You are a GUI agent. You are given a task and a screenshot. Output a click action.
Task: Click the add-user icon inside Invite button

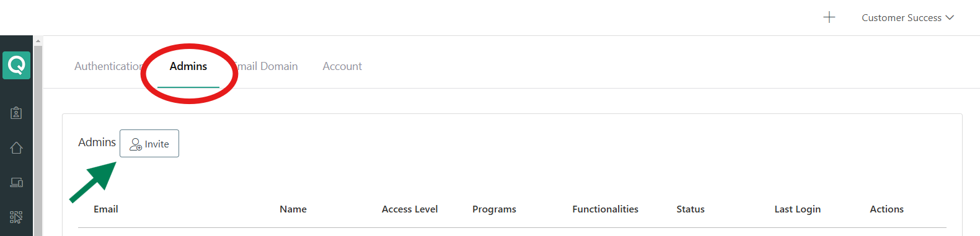[x=136, y=144]
